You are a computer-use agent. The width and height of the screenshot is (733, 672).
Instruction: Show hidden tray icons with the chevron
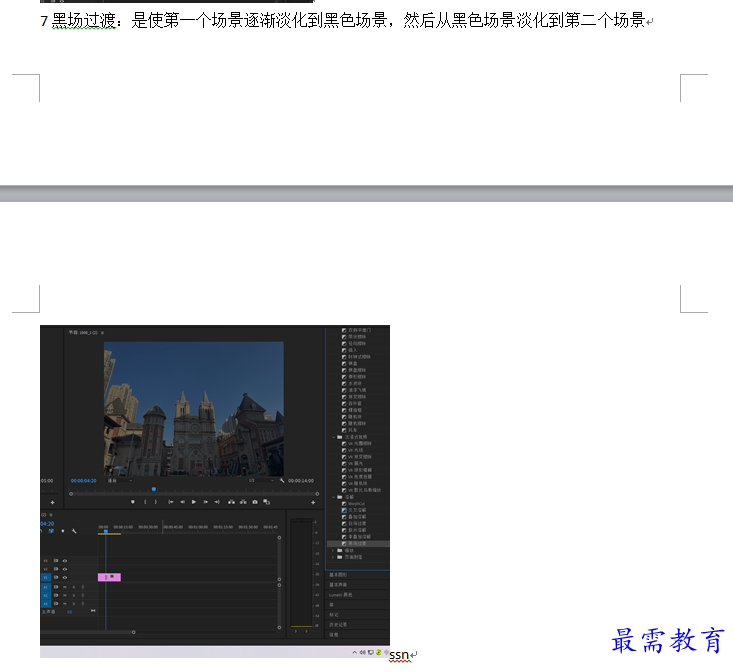click(354, 652)
